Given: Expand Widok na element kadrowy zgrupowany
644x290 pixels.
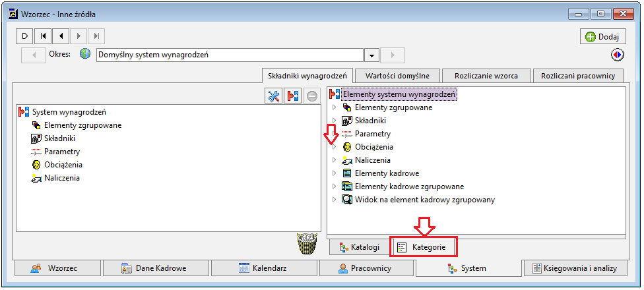Looking at the screenshot, I should click(x=334, y=199).
